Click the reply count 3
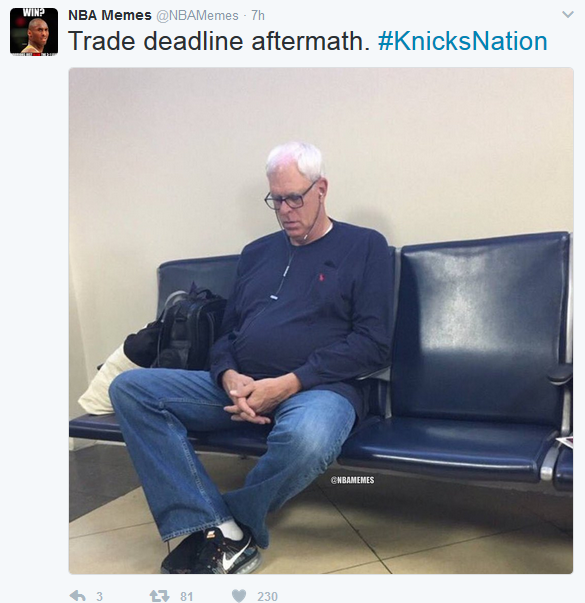This screenshot has height=603, width=585. pyautogui.click(x=99, y=596)
